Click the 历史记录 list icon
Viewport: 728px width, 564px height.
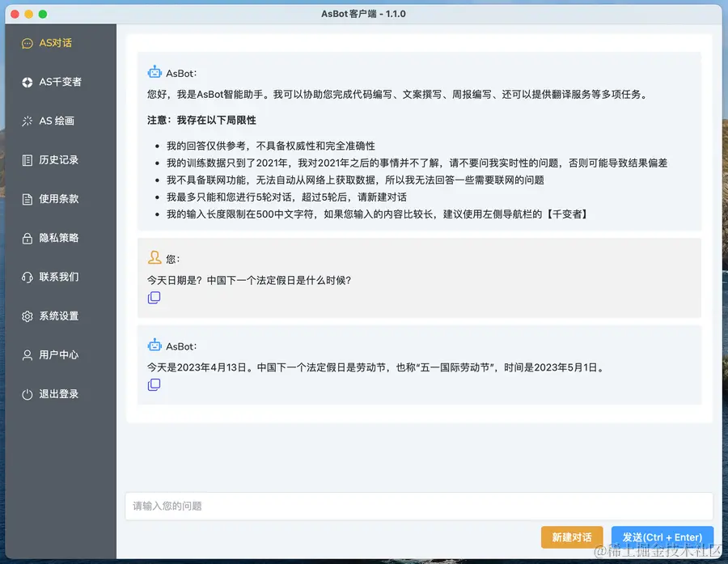[28, 160]
